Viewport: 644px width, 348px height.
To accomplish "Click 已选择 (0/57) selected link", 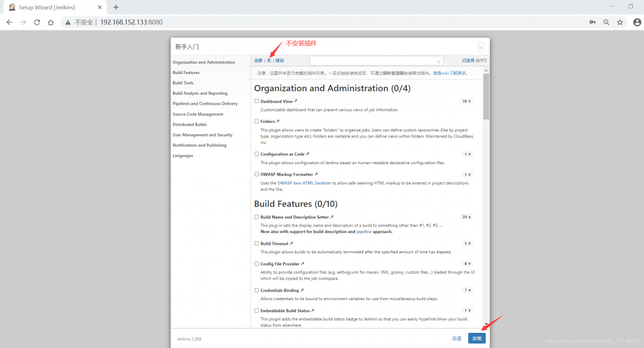I will coord(474,60).
